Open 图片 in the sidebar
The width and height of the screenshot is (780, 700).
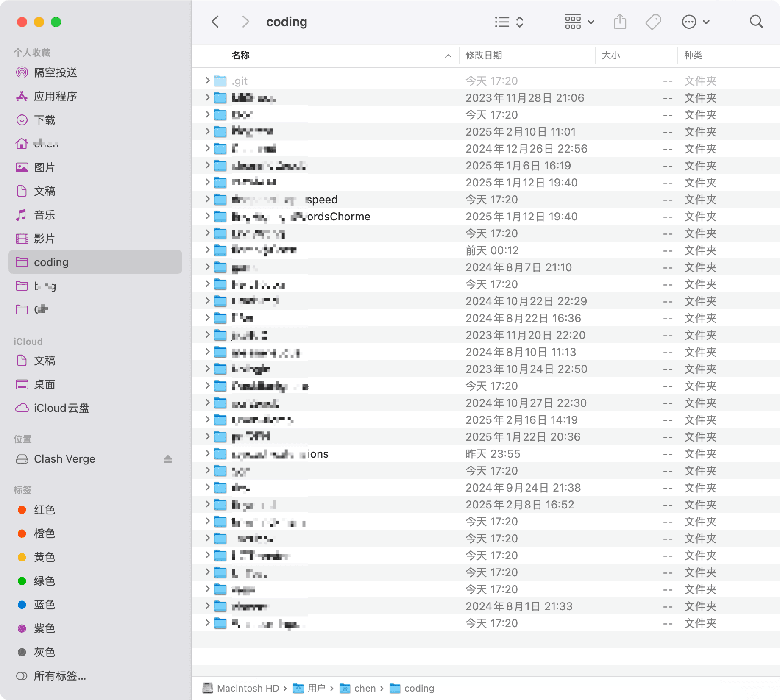(x=45, y=167)
